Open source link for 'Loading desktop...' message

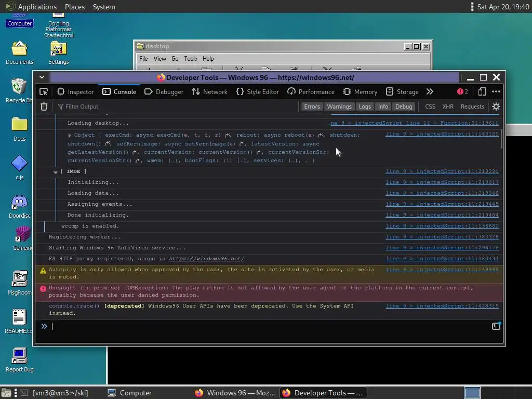(413, 123)
